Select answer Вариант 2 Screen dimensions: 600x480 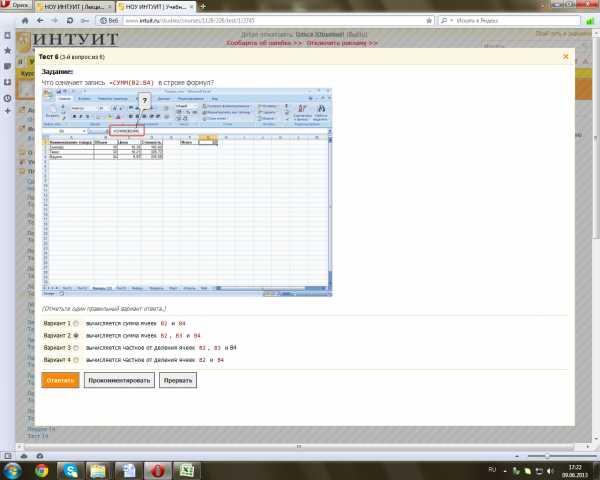coord(76,336)
